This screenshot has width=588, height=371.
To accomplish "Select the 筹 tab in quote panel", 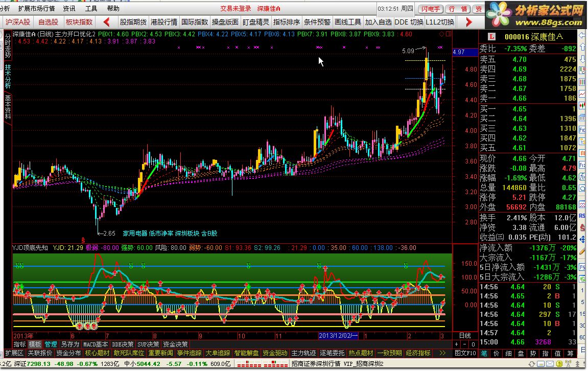I will (x=570, y=353).
